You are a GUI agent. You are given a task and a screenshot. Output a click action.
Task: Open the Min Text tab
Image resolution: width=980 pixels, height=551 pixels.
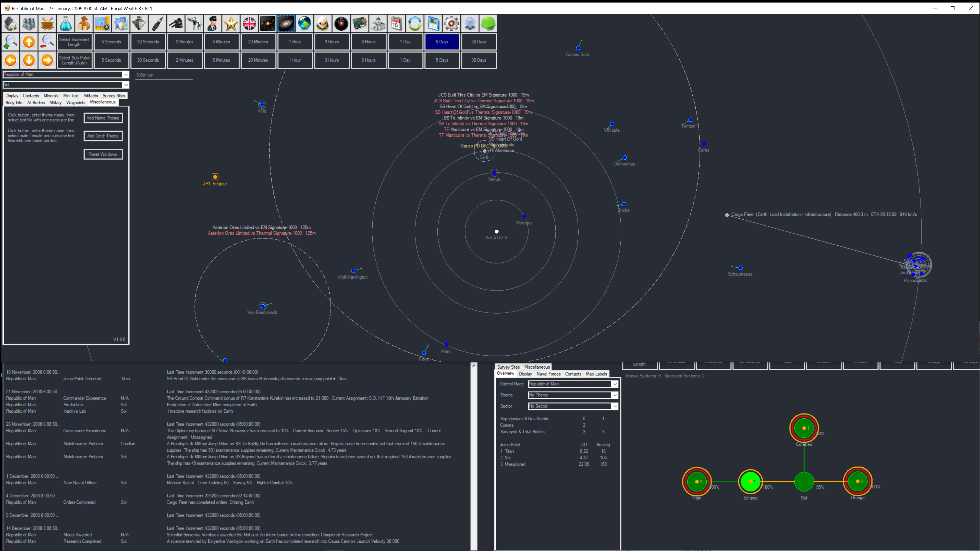click(x=71, y=96)
